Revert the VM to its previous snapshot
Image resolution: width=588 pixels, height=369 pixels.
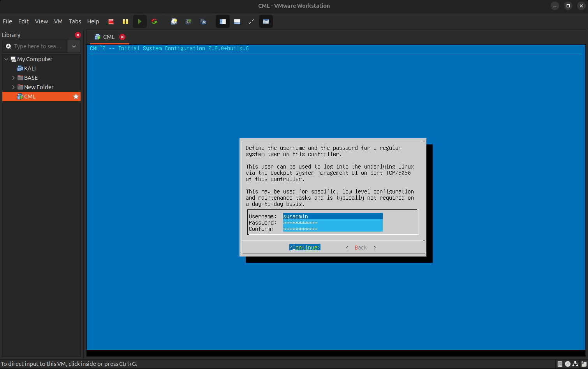coord(188,21)
